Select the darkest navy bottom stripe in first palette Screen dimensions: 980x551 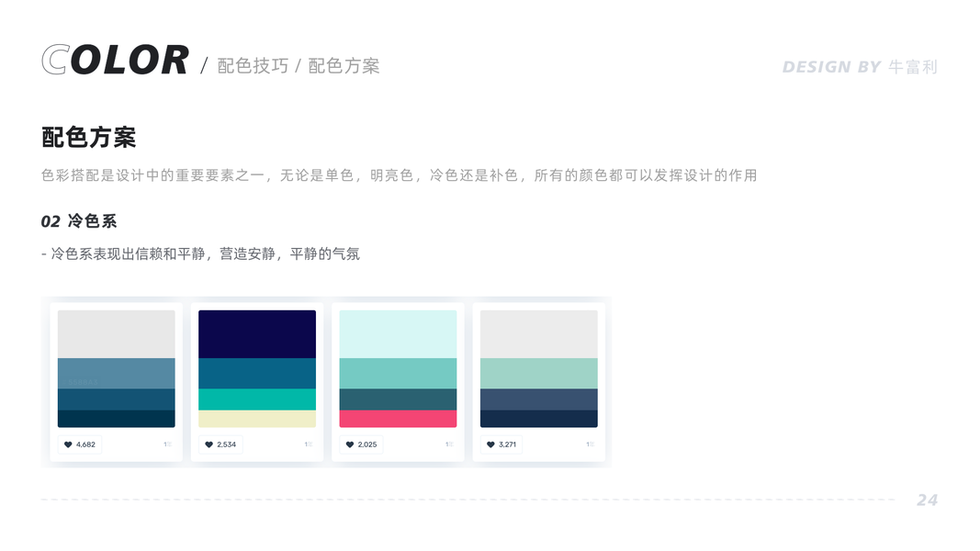(117, 419)
